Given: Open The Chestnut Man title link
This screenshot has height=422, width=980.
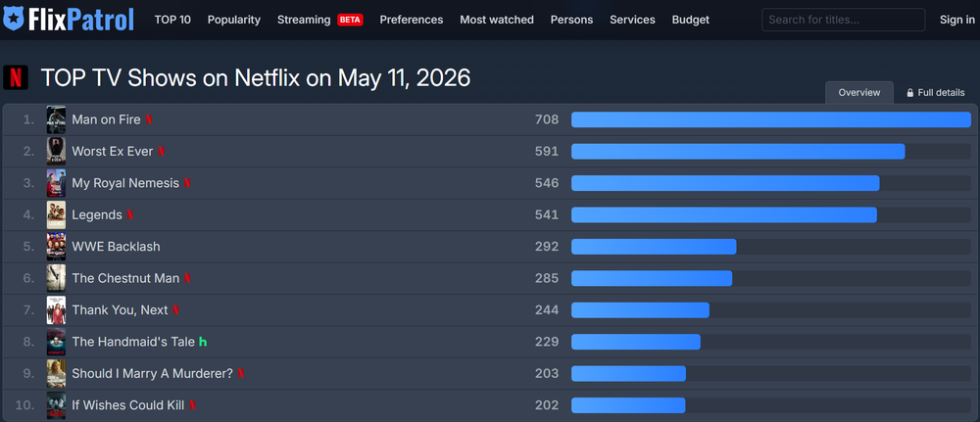Looking at the screenshot, I should coord(125,278).
